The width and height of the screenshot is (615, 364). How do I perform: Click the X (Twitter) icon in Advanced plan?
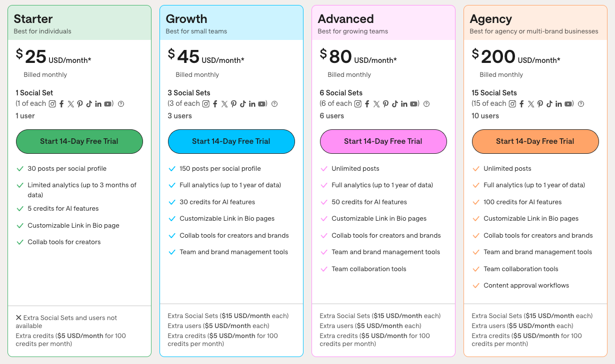point(376,104)
